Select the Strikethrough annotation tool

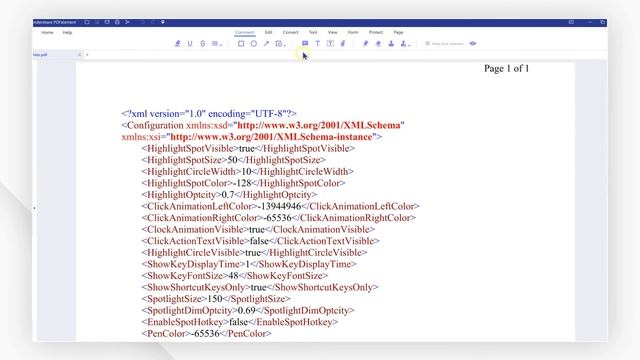tap(202, 43)
